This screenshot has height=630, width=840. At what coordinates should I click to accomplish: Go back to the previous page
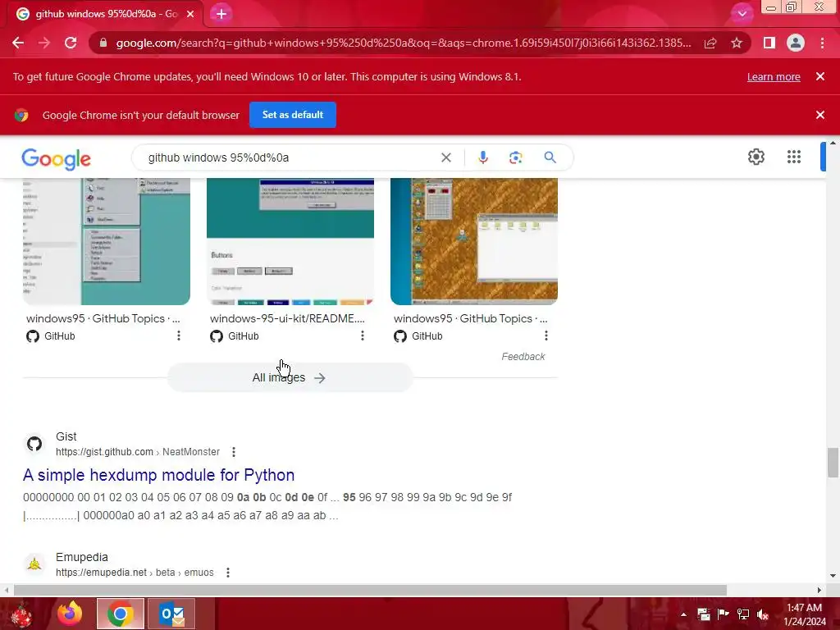click(x=18, y=43)
